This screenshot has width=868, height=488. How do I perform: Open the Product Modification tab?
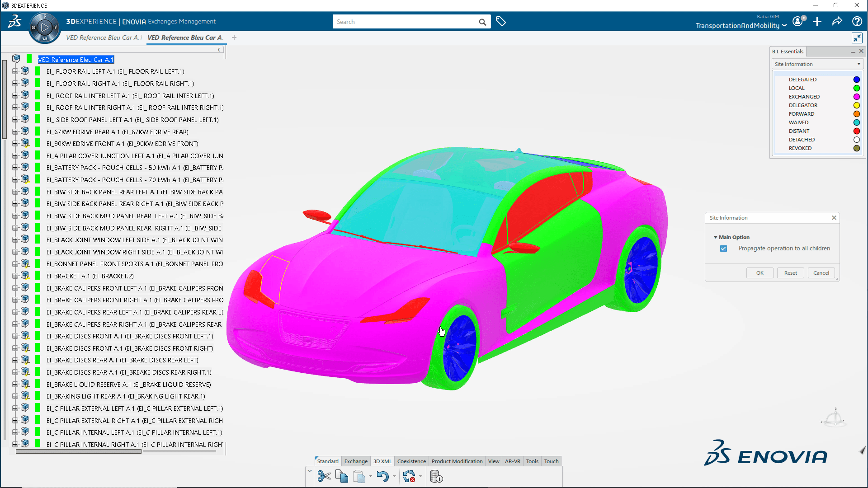tap(457, 461)
